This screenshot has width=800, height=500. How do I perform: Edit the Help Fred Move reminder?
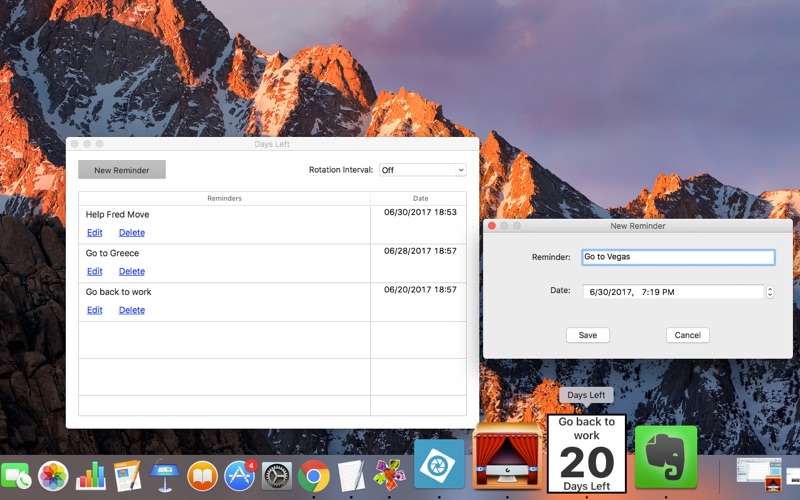click(94, 233)
